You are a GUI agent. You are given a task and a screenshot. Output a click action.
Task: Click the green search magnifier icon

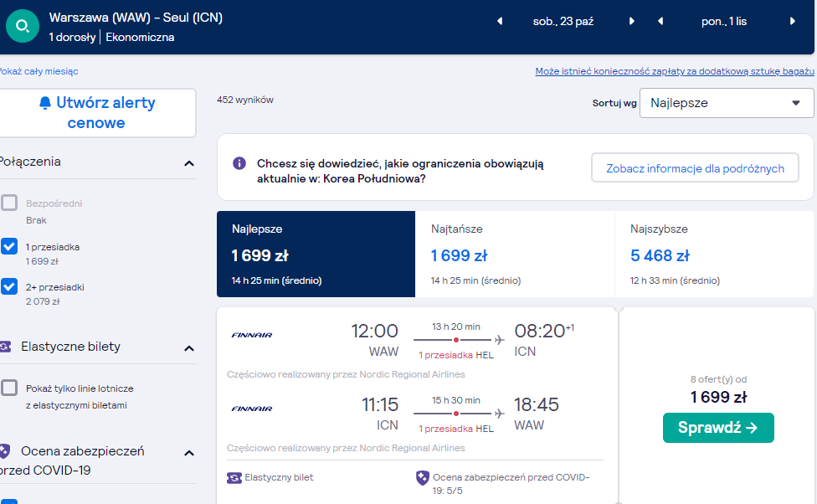coord(23,26)
